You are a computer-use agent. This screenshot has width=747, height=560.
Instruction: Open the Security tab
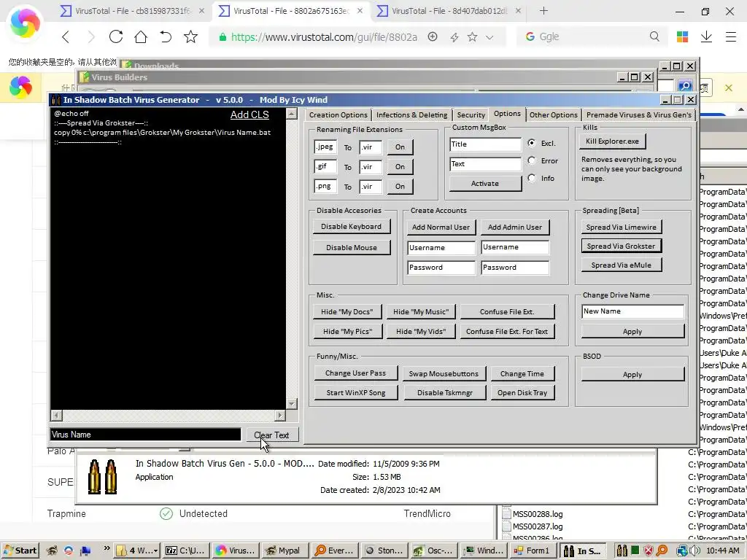[471, 114]
